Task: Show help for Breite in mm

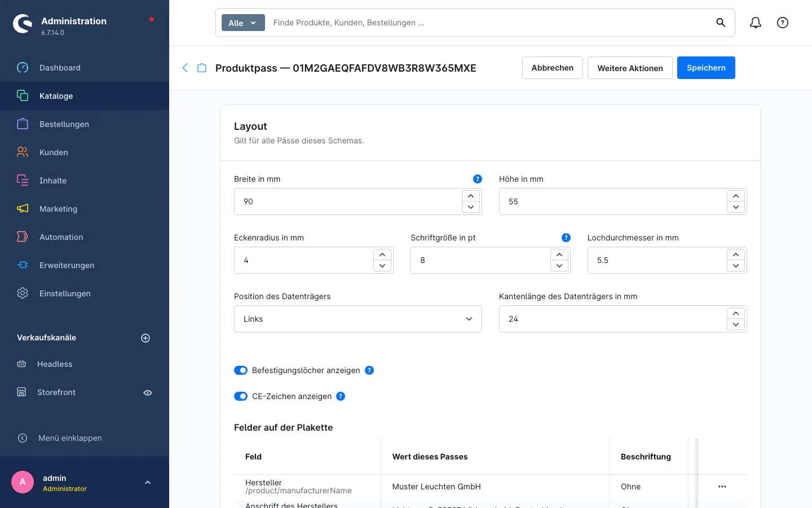Action: pos(478,179)
